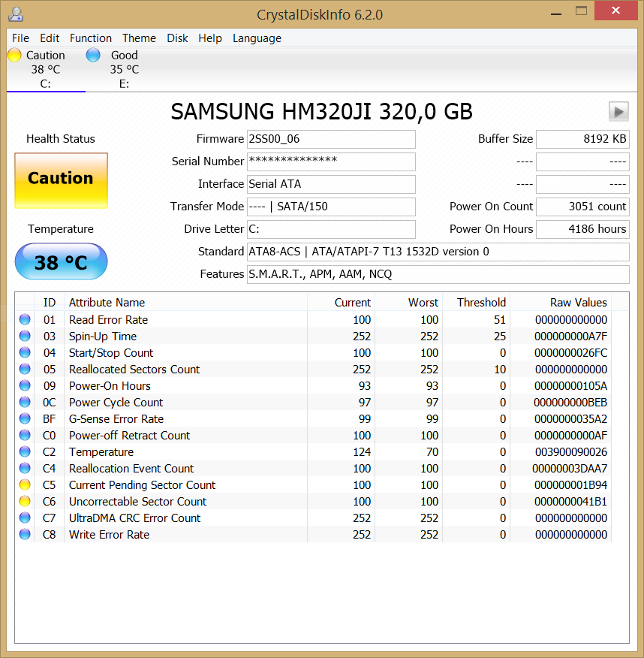This screenshot has width=644, height=658.
Task: Click the Attribute Name column header
Action: coord(185,302)
